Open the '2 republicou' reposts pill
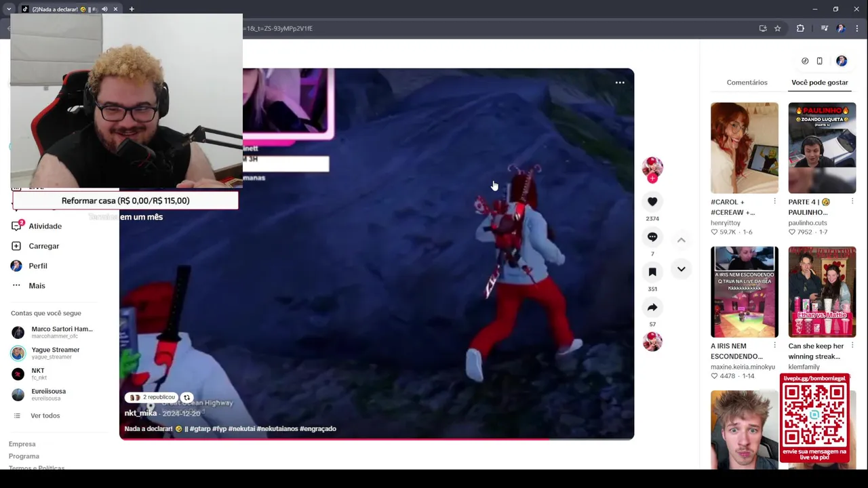 coord(153,397)
